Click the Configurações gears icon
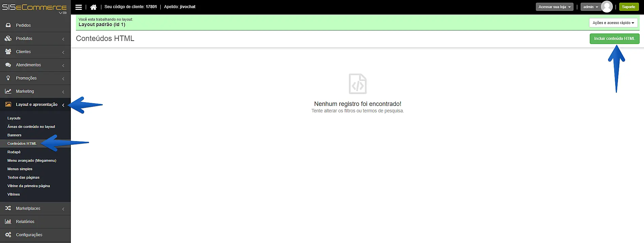 pos(8,235)
